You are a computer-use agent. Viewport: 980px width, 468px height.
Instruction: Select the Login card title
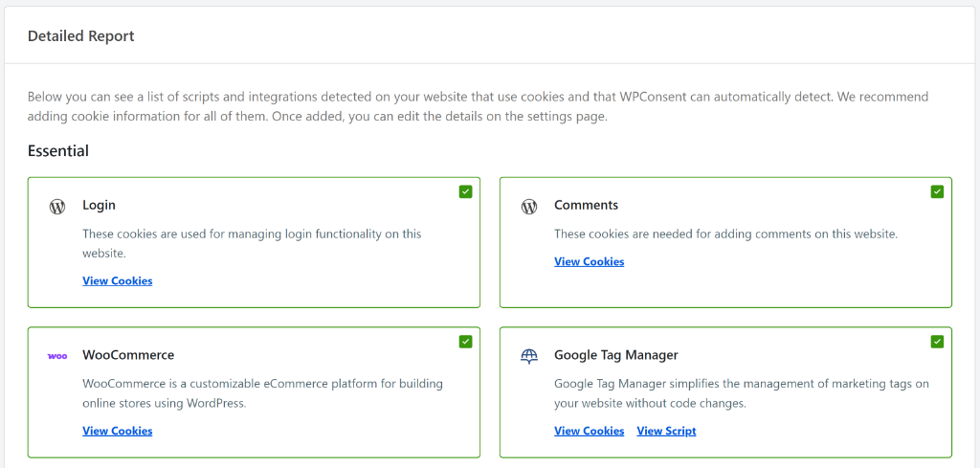tap(99, 205)
